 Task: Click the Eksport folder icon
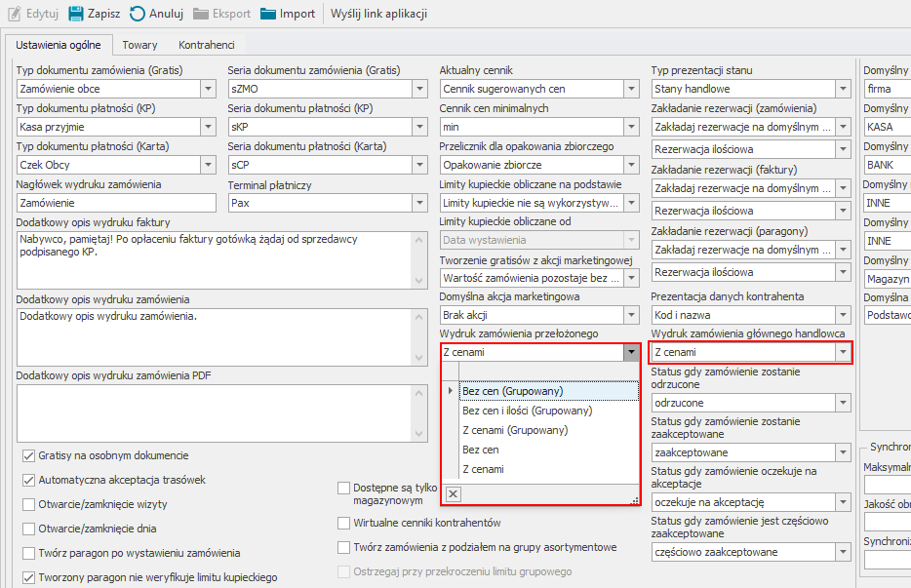pos(200,14)
